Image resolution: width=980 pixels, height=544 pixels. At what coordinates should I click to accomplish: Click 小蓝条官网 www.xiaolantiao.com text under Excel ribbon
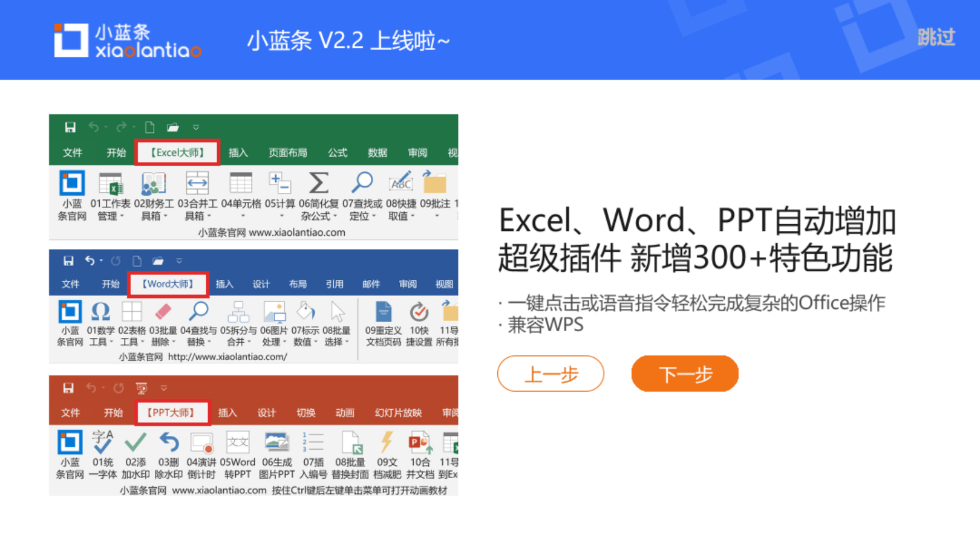[x=272, y=233]
